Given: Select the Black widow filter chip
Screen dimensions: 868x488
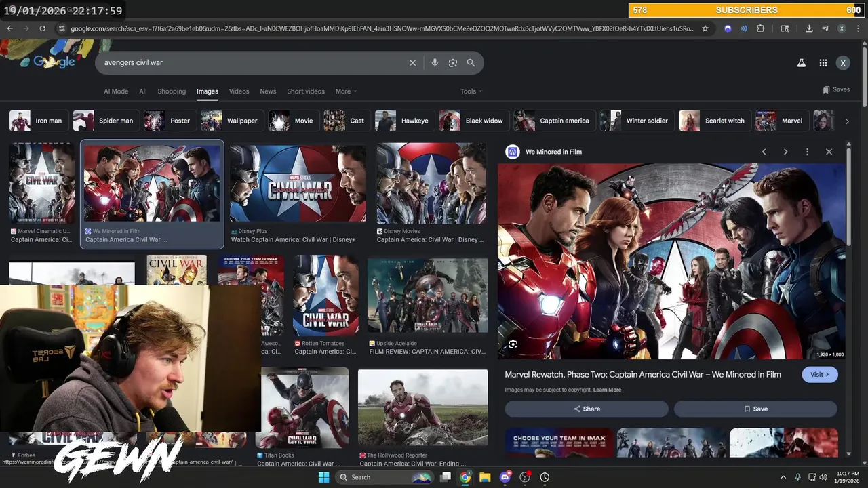Looking at the screenshot, I should [x=474, y=121].
